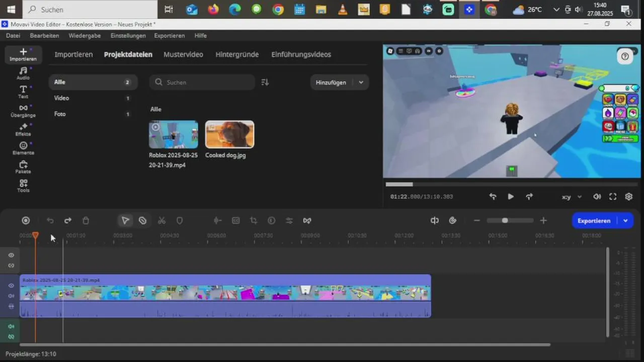Click the crop tool on timeline toolbar

(253, 220)
